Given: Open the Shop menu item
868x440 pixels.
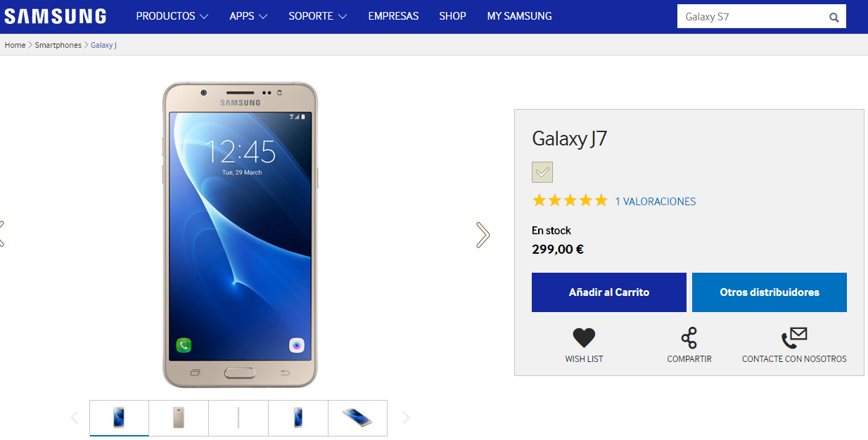Looking at the screenshot, I should (x=452, y=16).
